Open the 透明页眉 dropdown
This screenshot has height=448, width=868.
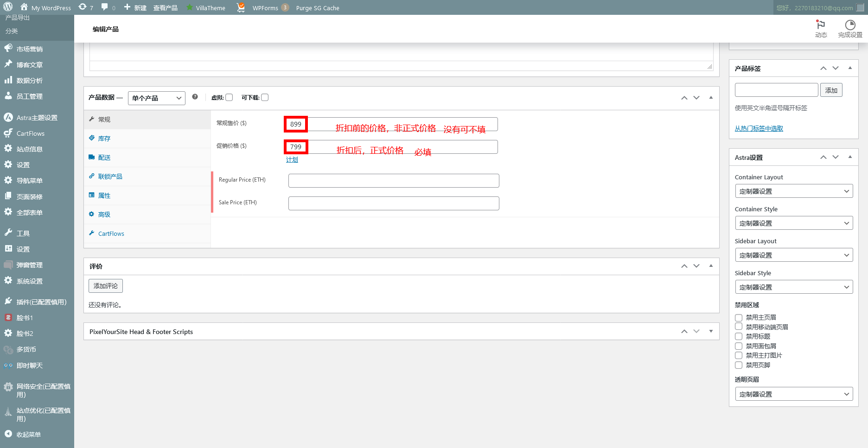point(794,394)
